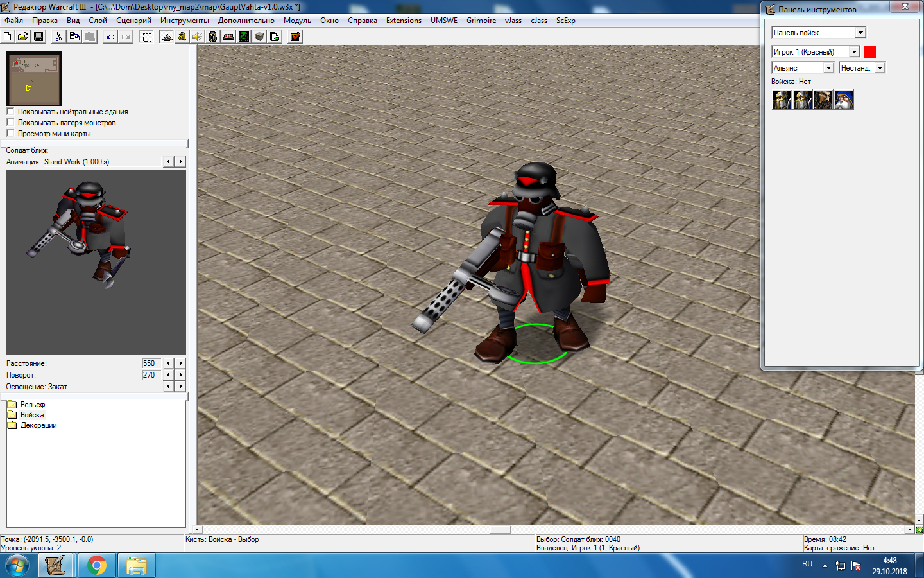Select the blue-hooded wizard unit portrait
Screen dimensions: 924x578
tap(844, 100)
